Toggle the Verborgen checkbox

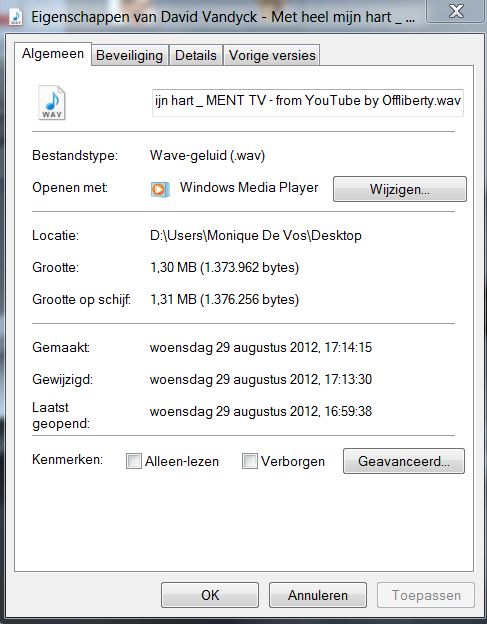click(x=249, y=461)
